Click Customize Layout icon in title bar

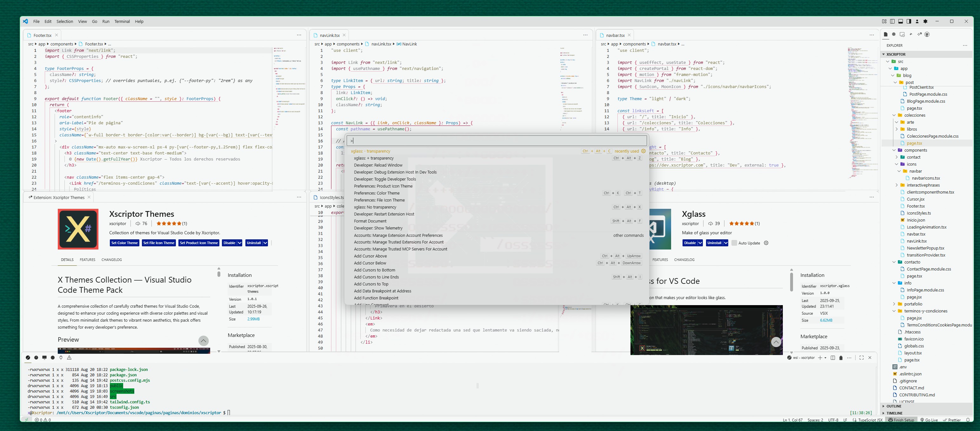884,21
